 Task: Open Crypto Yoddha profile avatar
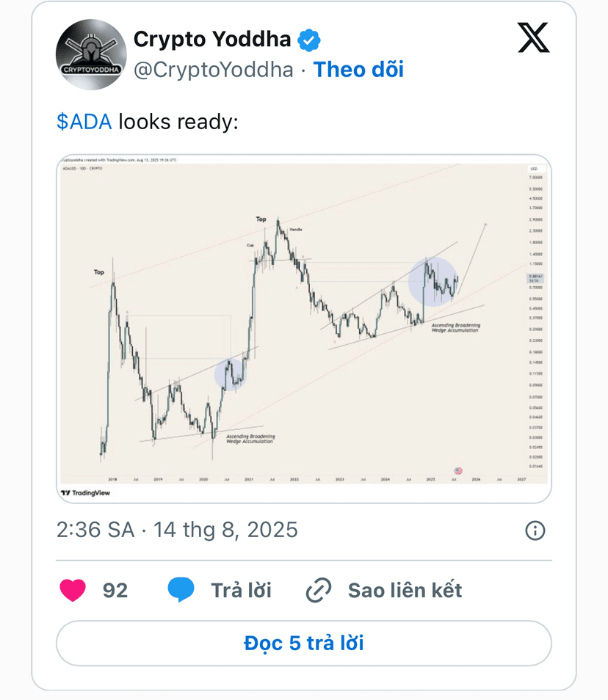pyautogui.click(x=91, y=54)
